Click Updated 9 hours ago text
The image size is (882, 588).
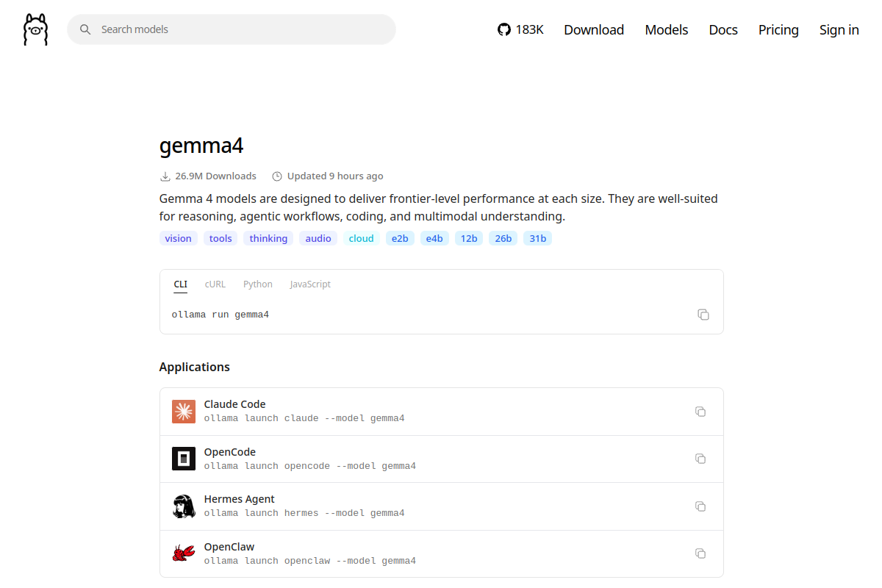(335, 176)
